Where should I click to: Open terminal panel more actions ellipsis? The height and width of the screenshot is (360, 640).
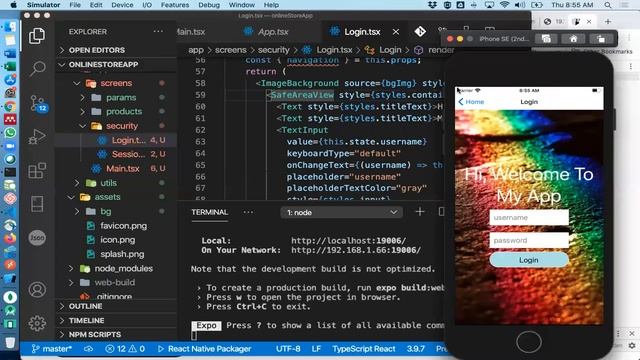point(248,212)
